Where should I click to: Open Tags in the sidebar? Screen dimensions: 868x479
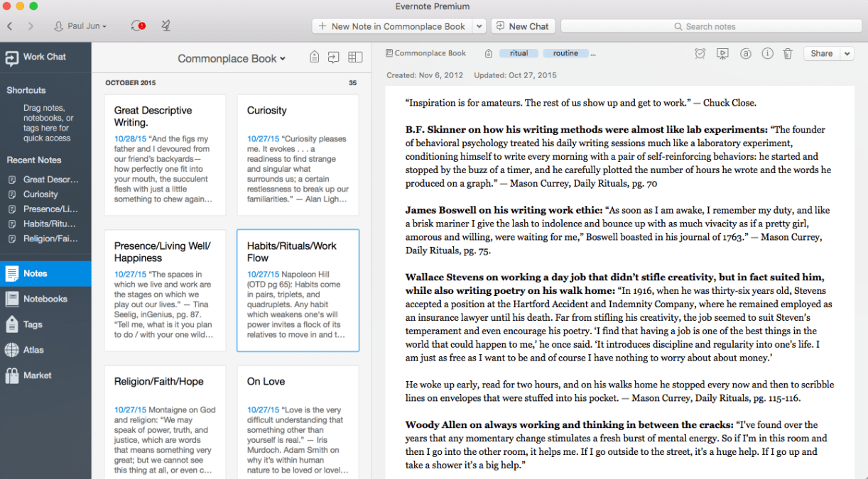point(33,324)
